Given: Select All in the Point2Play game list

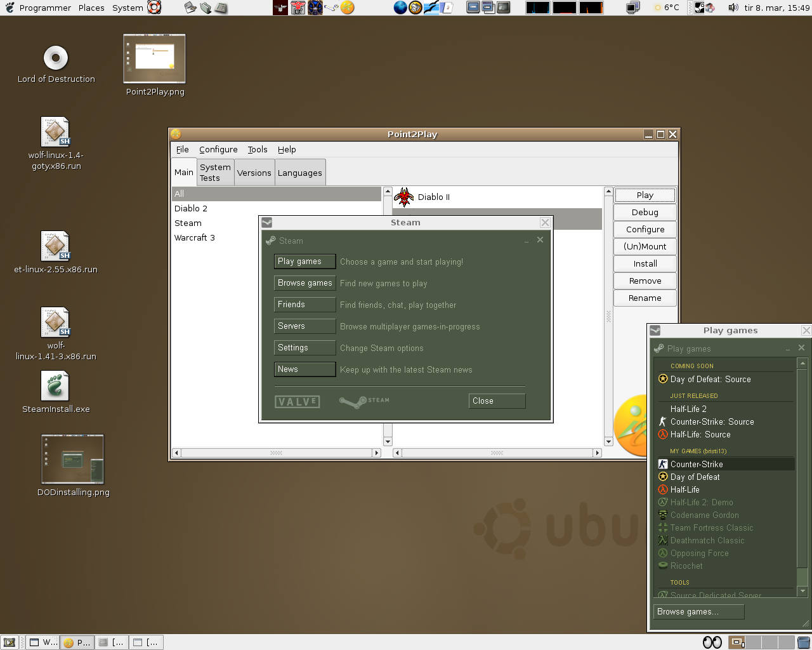Looking at the screenshot, I should pyautogui.click(x=277, y=194).
